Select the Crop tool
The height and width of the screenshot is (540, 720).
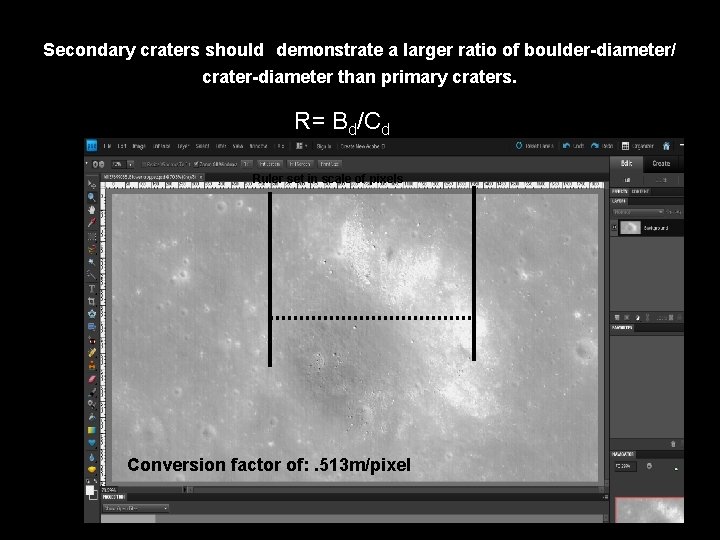coord(91,301)
